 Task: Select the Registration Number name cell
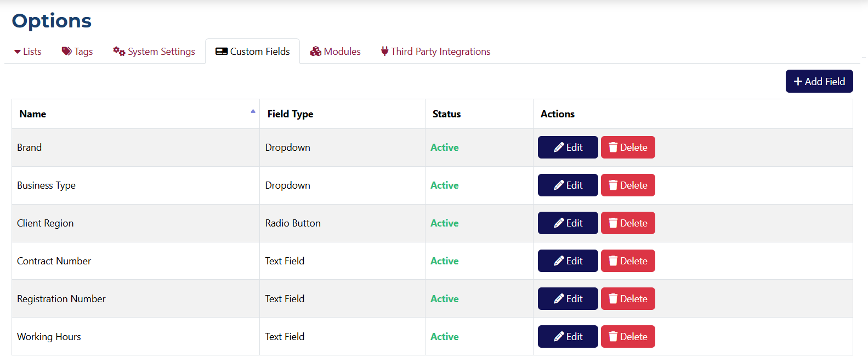coord(136,299)
